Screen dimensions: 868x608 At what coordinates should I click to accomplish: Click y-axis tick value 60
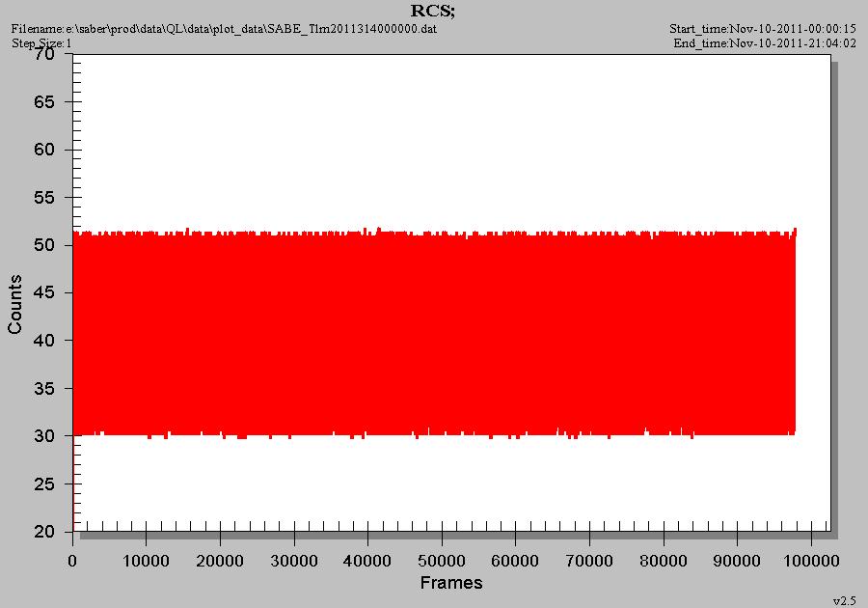(44, 150)
